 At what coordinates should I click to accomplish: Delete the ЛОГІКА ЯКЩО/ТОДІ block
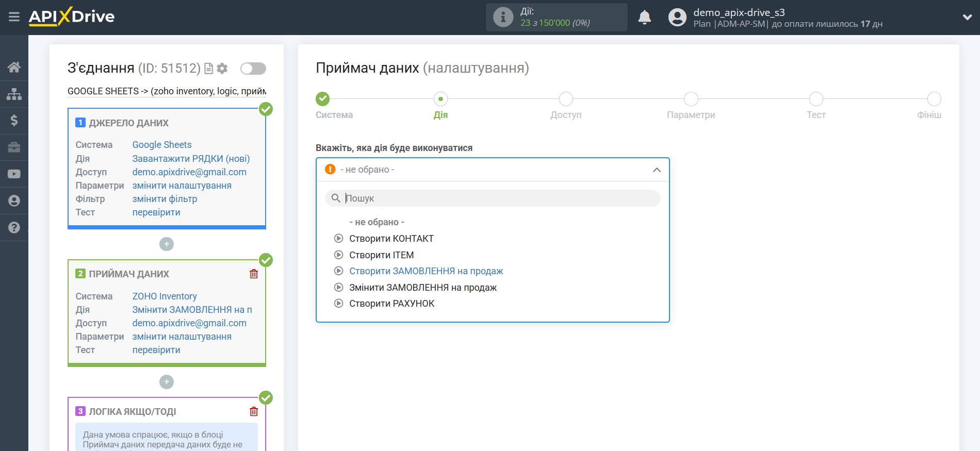[x=254, y=411]
